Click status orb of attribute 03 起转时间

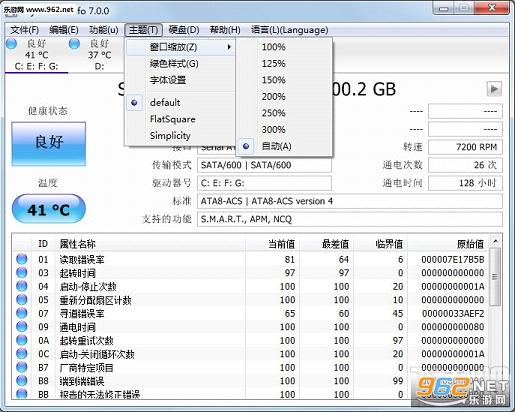pos(22,273)
